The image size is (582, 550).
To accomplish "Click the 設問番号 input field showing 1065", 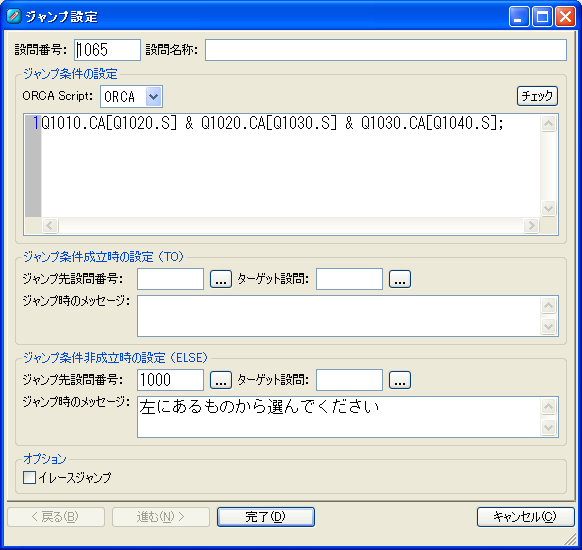I will tap(107, 50).
